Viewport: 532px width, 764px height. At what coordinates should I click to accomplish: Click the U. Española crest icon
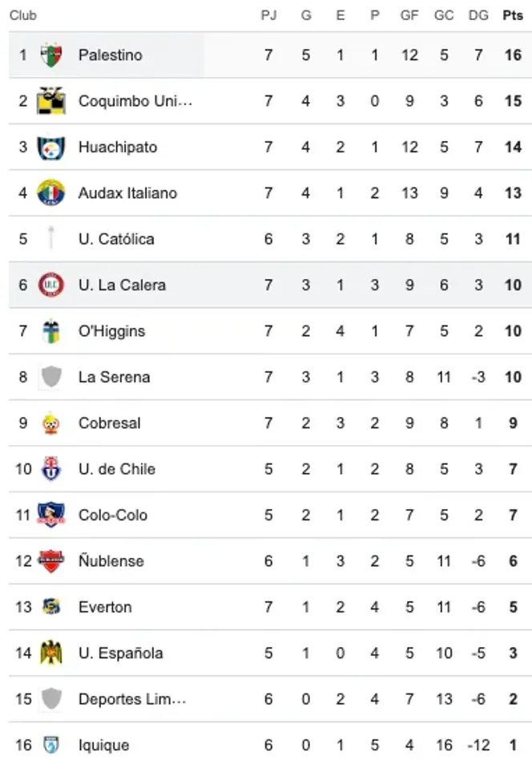point(51,653)
